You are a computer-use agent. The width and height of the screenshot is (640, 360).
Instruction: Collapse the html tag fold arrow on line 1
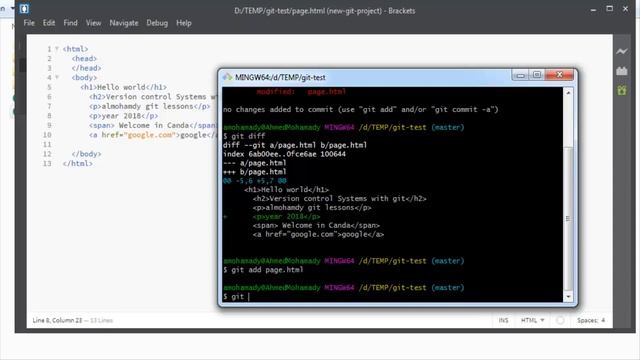[57, 49]
